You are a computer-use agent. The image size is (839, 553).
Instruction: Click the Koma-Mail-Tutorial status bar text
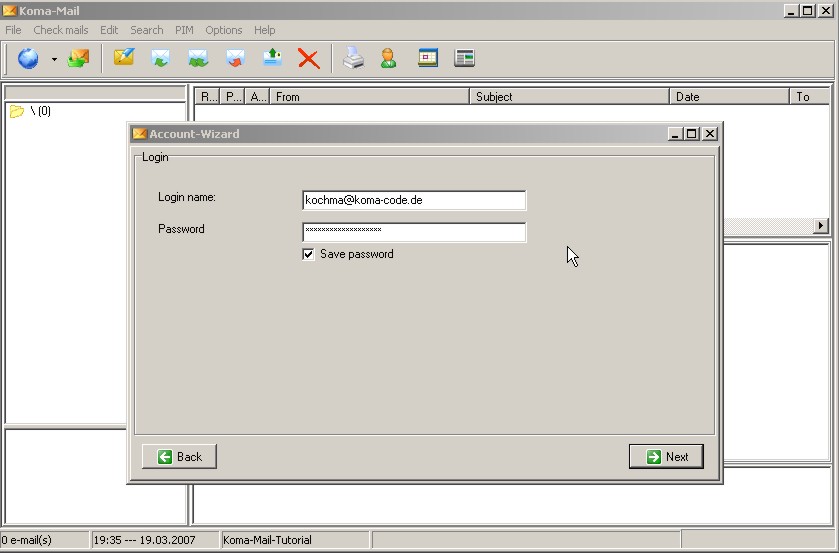267,540
